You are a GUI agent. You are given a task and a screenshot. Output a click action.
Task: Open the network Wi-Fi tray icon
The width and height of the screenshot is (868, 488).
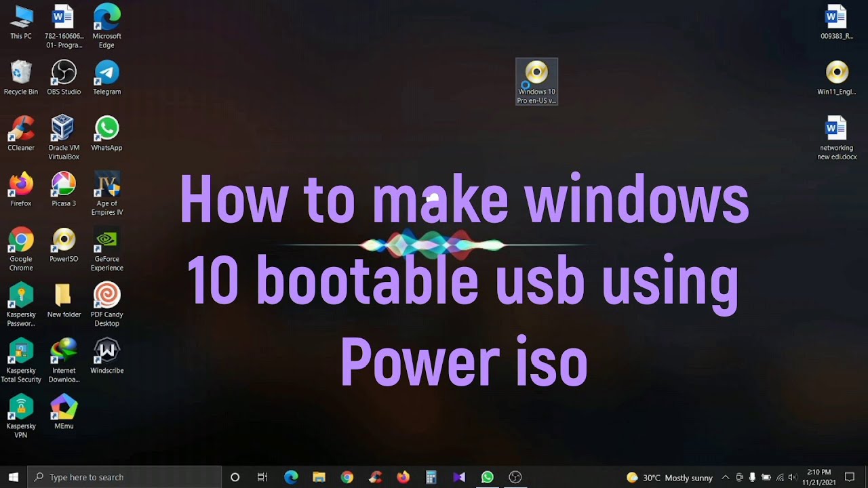point(780,478)
